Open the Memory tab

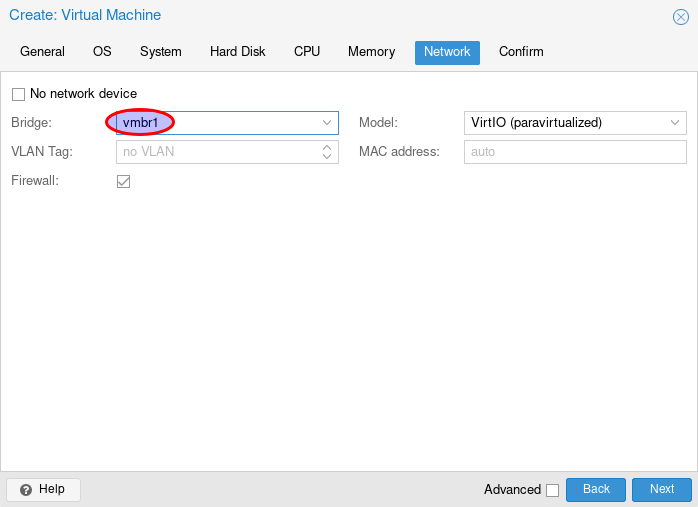371,52
